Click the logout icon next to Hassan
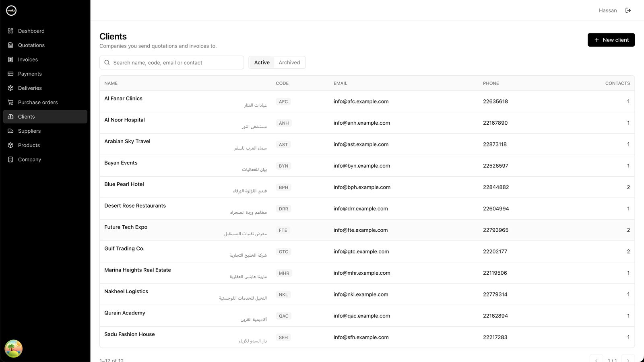 click(x=628, y=10)
